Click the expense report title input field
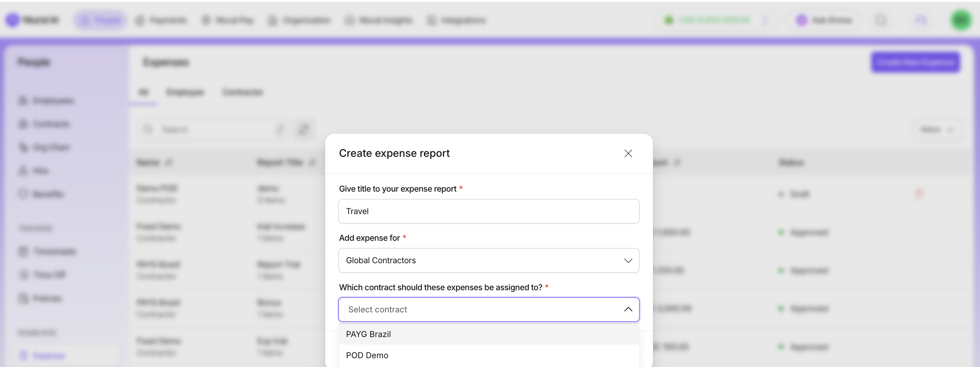980x367 pixels. (488, 211)
